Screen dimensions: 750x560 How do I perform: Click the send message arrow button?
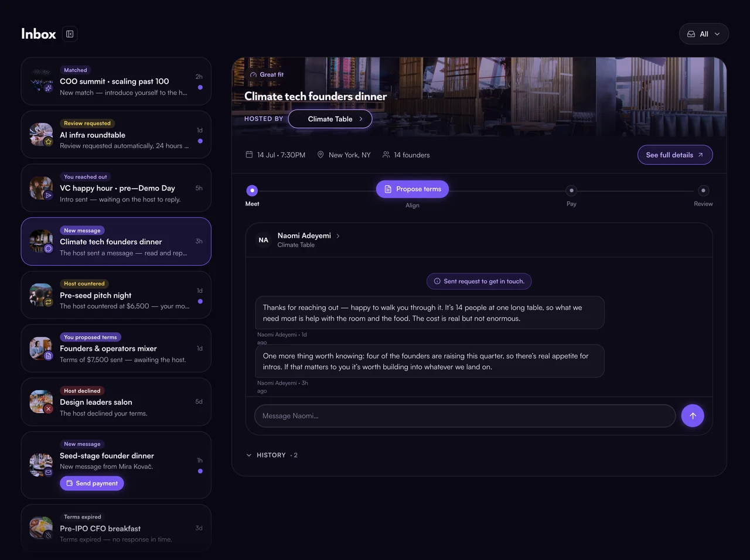point(693,416)
